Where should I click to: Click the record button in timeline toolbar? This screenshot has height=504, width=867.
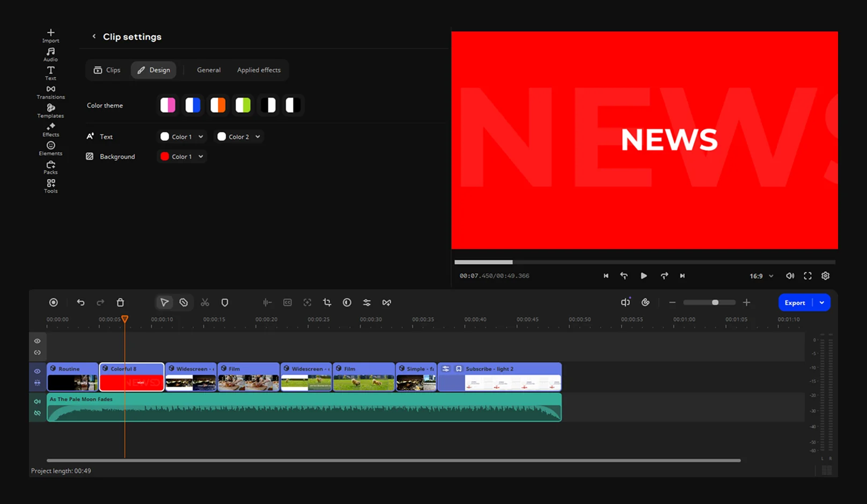[53, 302]
